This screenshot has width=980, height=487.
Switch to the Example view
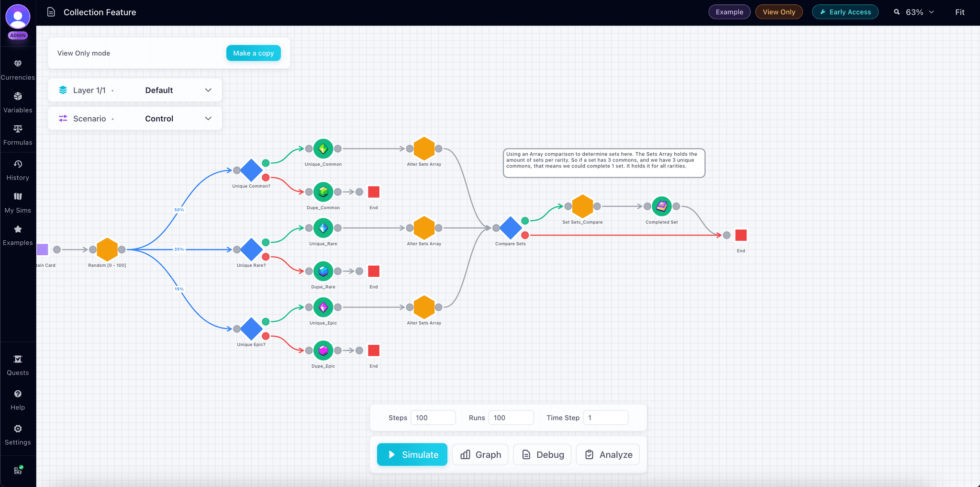[729, 11]
